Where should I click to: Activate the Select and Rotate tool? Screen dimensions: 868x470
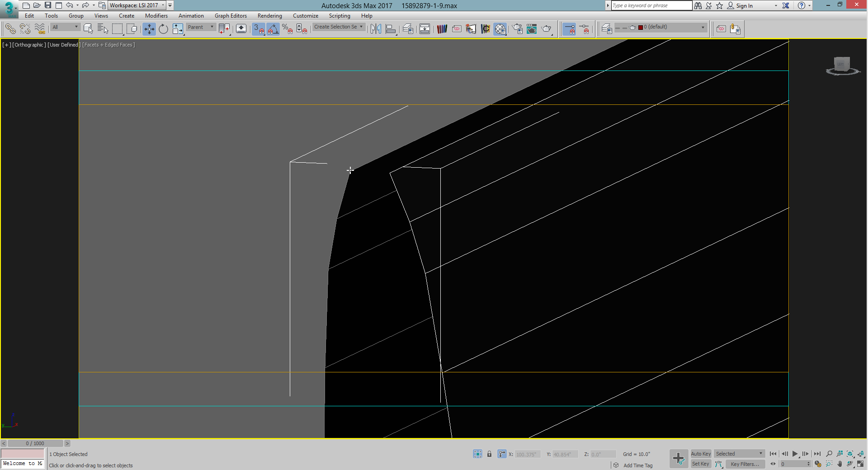(163, 29)
